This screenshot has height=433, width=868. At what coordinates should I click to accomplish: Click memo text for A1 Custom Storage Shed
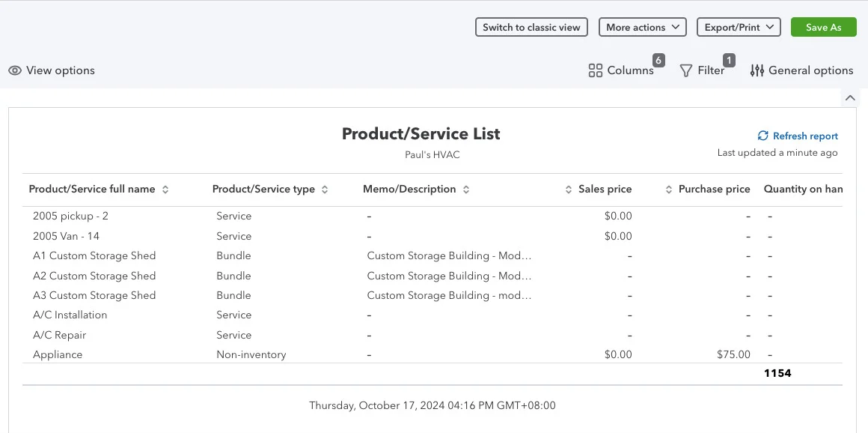click(x=449, y=255)
